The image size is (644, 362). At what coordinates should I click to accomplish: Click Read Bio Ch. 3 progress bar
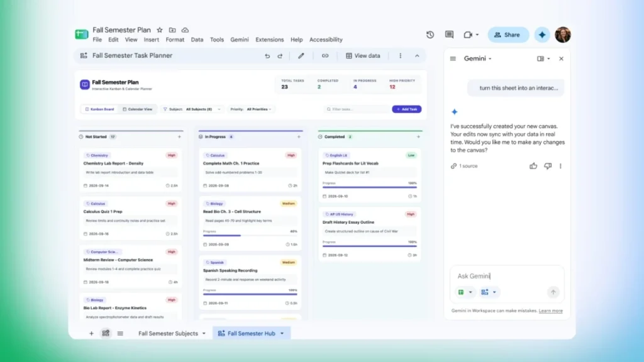coord(250,236)
